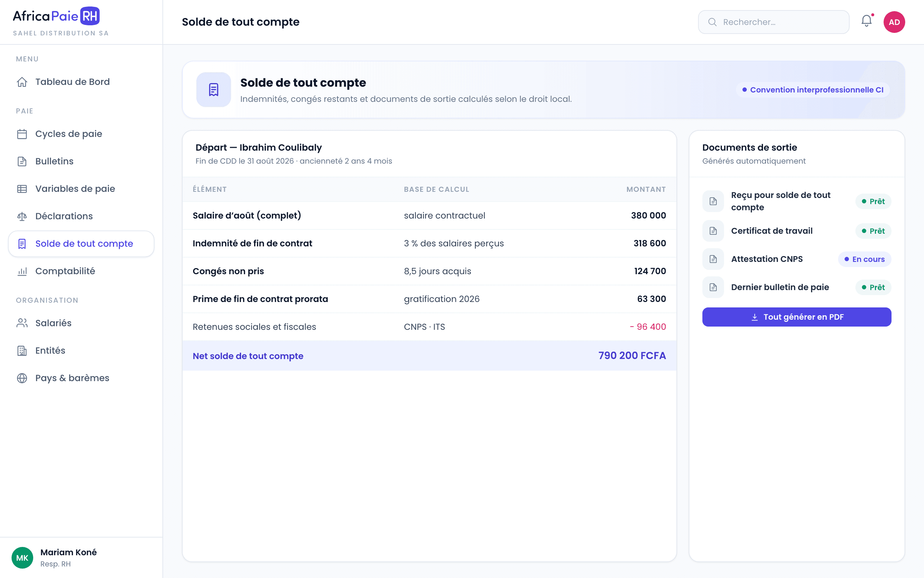Click the AfricaPaie RH logo

coord(57,16)
